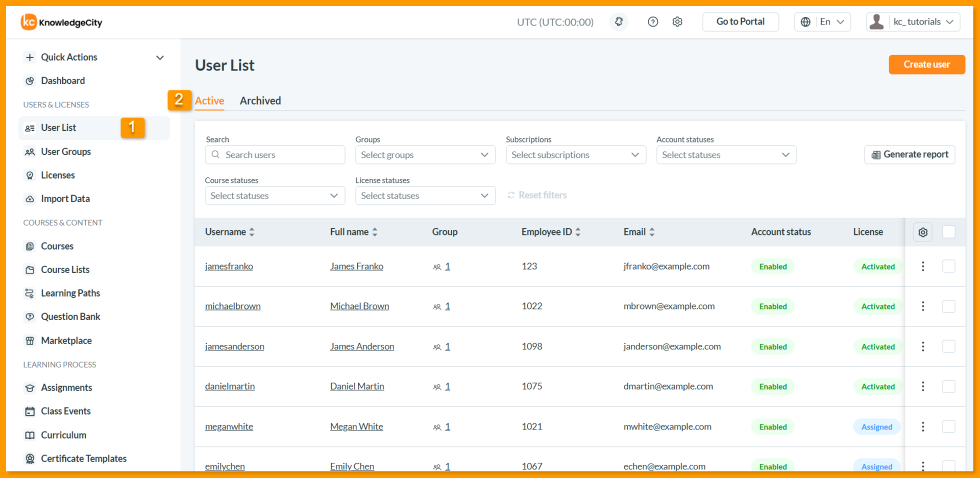Select the Active tab
This screenshot has width=980, height=478.
pos(209,101)
